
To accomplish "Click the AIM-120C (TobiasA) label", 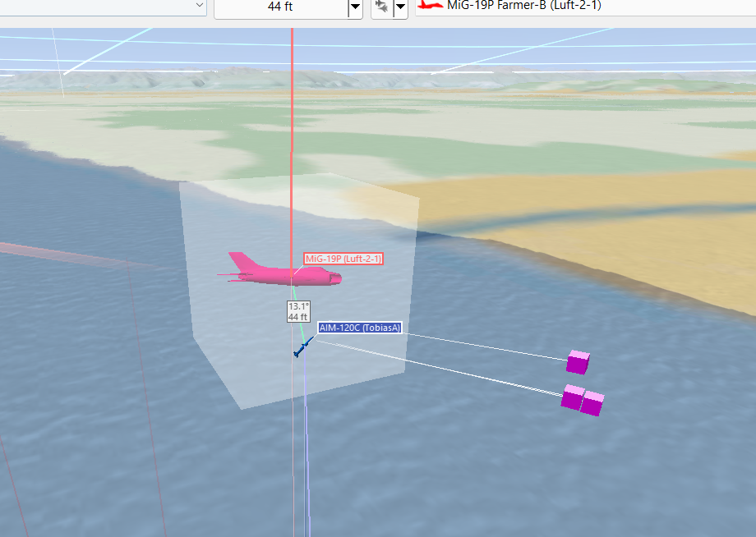I will pyautogui.click(x=360, y=328).
